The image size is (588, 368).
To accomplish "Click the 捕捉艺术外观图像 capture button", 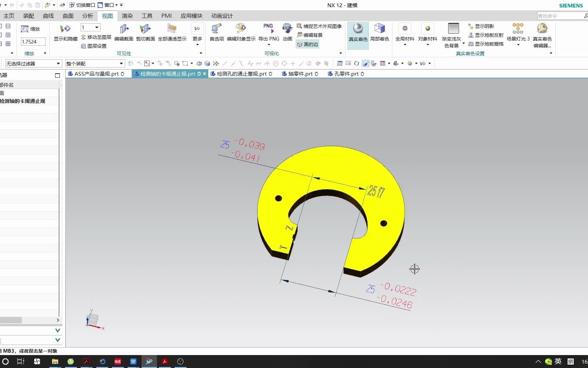I will [x=319, y=26].
